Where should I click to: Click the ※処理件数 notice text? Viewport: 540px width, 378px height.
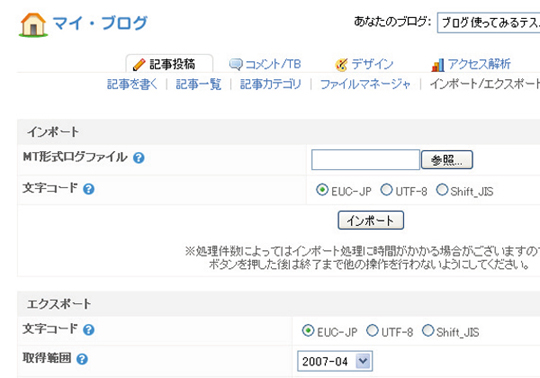click(362, 258)
